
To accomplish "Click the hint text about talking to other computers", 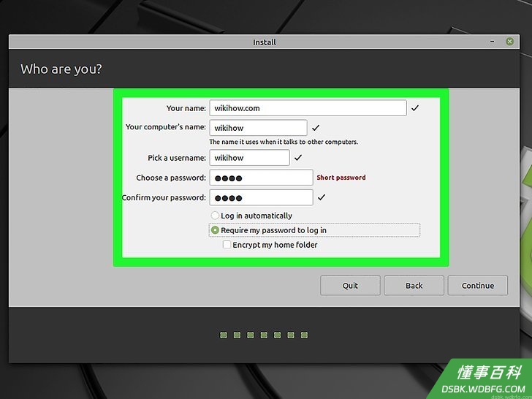I will [284, 142].
